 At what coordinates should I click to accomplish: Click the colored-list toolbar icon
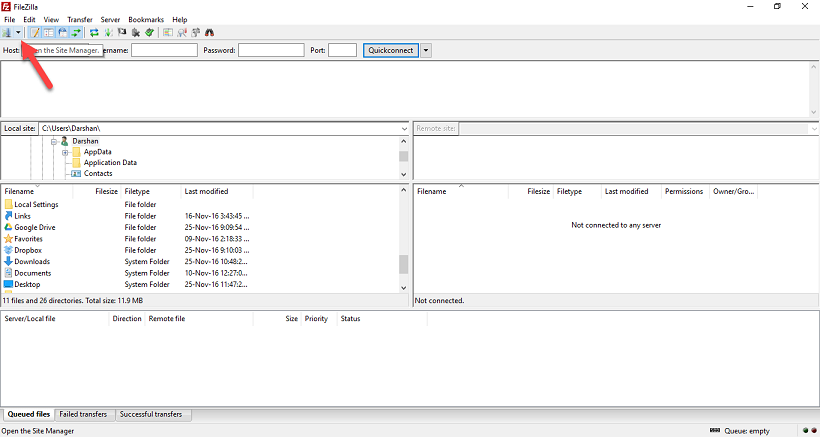(x=167, y=32)
